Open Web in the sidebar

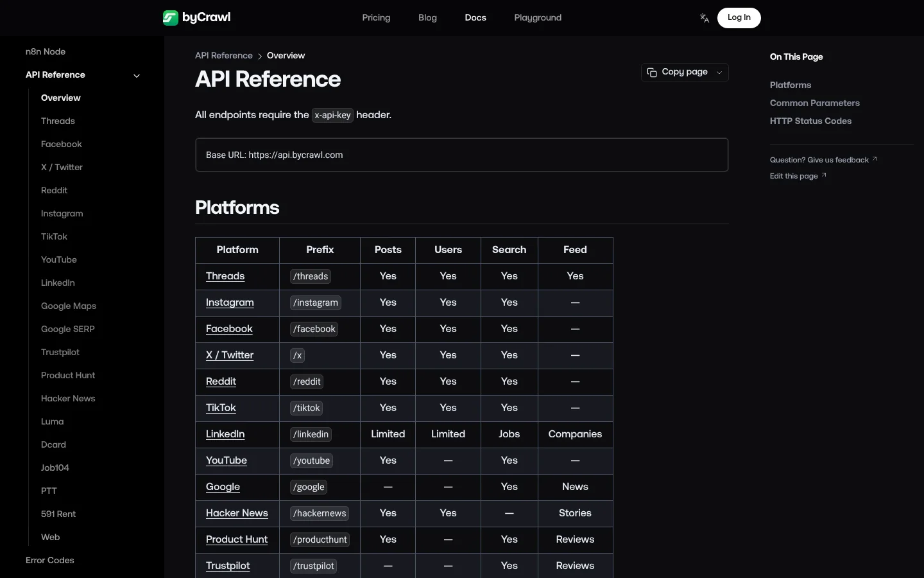(x=50, y=537)
